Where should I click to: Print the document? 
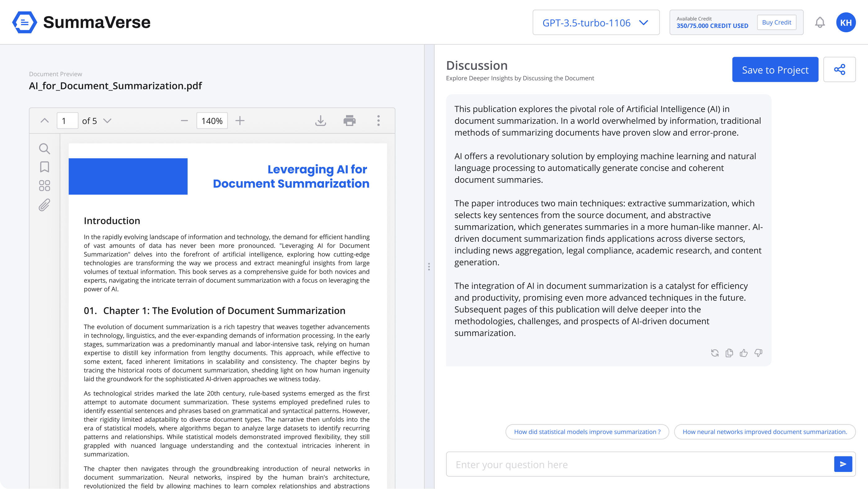tap(349, 121)
